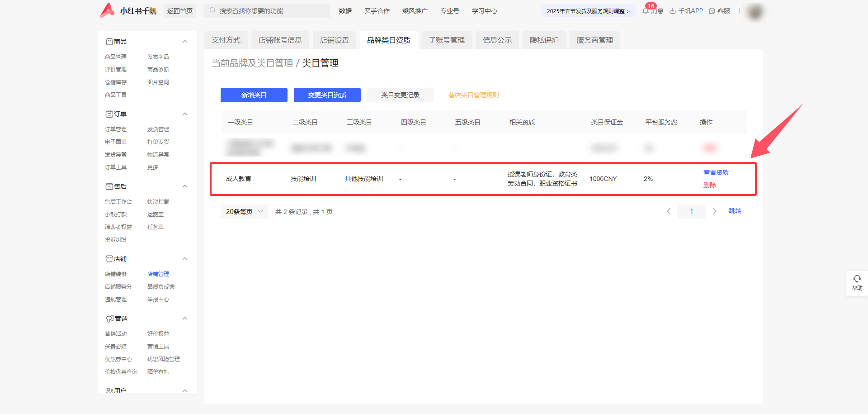Open the 2025年春节发货及服务规则调整 notice
Image resolution: width=868 pixels, height=414 pixels.
(x=588, y=11)
